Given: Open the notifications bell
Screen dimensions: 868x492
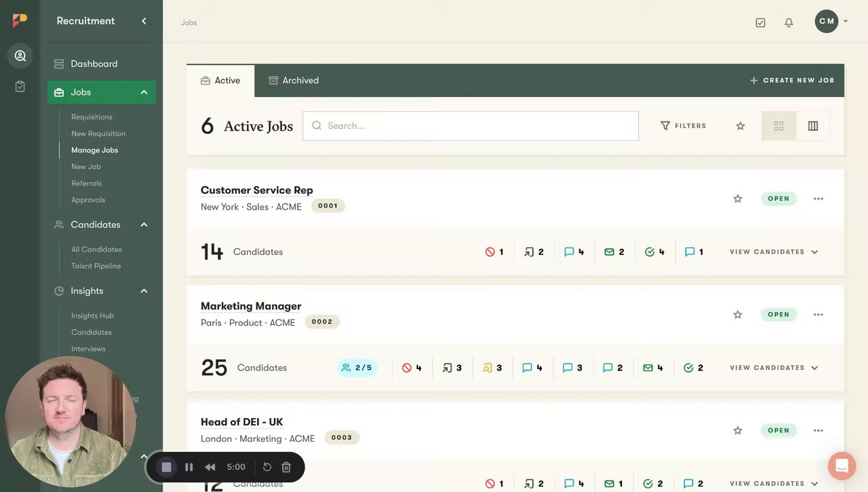Looking at the screenshot, I should (x=789, y=22).
